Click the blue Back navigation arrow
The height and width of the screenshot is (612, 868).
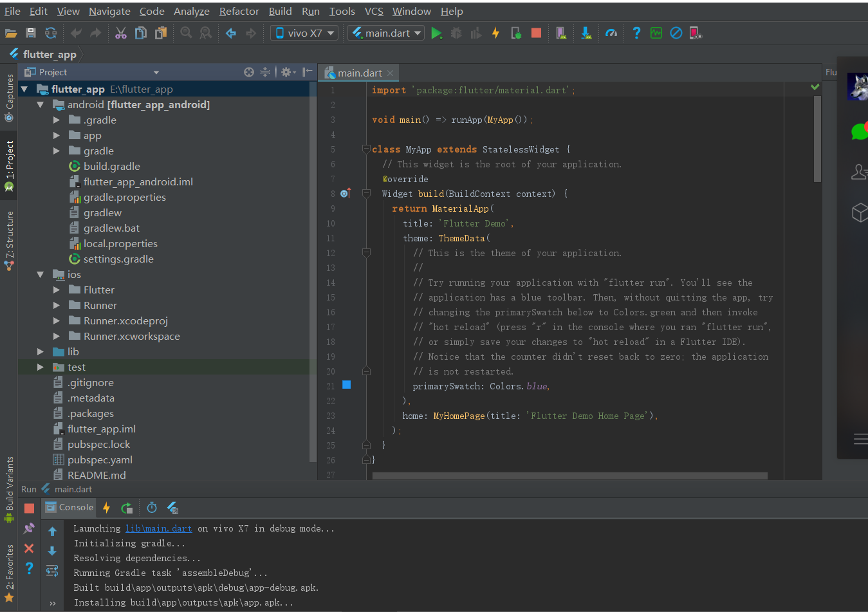(231, 33)
